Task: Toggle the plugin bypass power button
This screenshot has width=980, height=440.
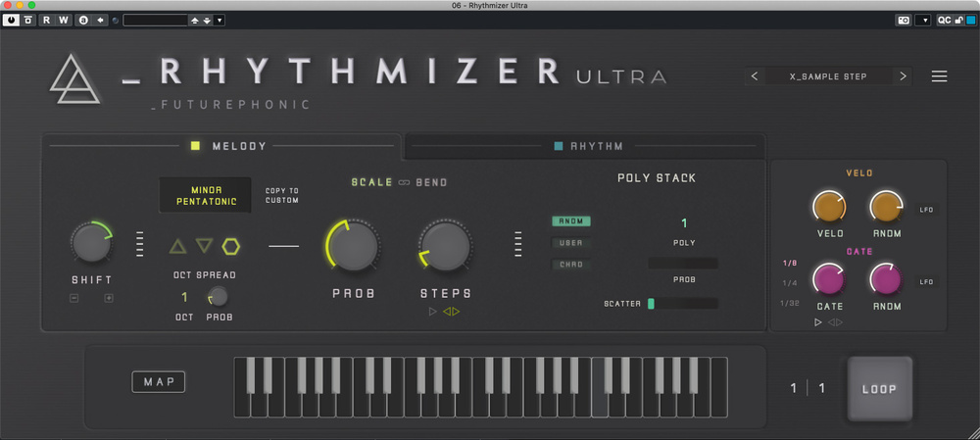Action: coord(11,20)
